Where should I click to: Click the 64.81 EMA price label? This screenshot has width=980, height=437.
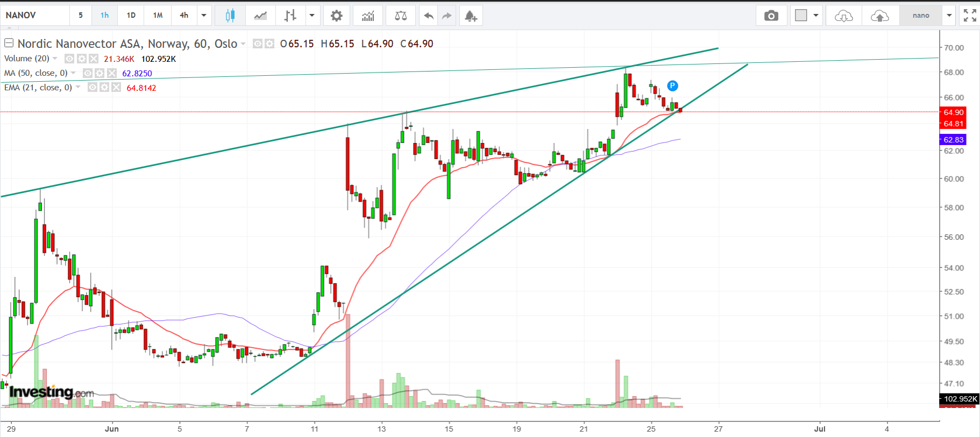click(x=953, y=124)
